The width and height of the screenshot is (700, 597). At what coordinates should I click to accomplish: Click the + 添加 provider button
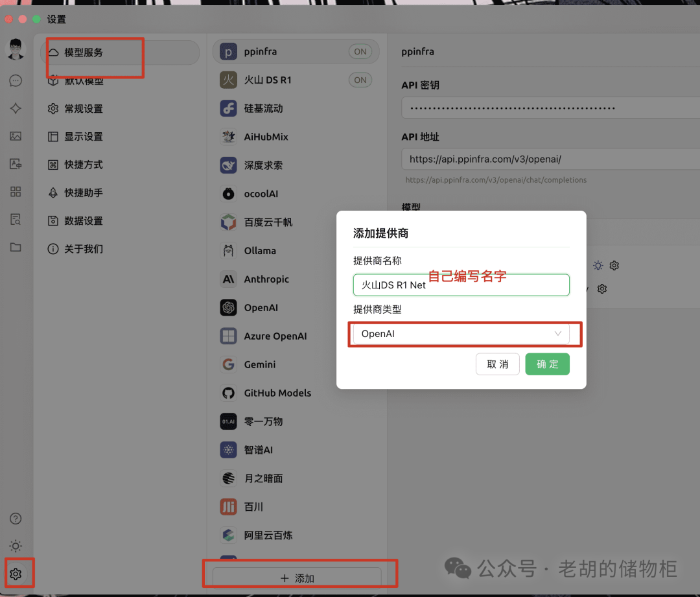(297, 578)
